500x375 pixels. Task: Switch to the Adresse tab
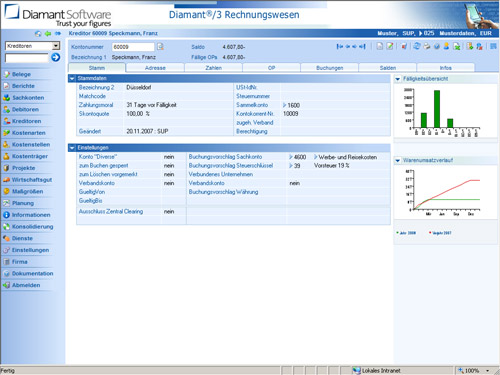tap(155, 68)
